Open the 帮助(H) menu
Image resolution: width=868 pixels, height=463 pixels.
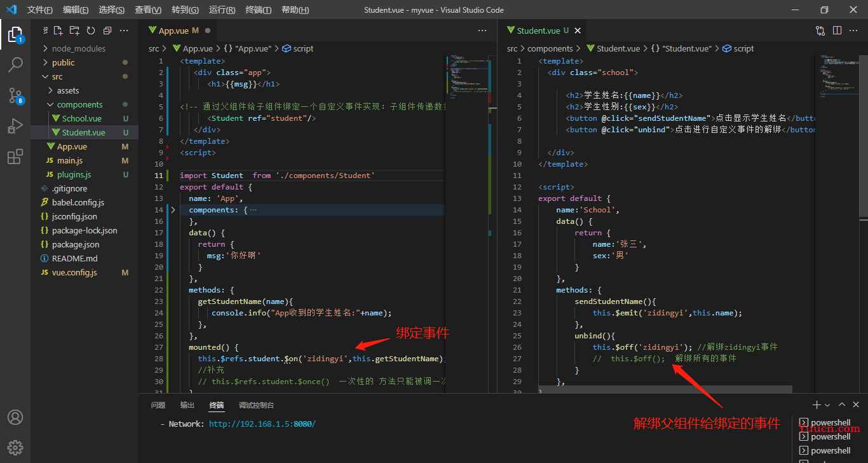(295, 10)
